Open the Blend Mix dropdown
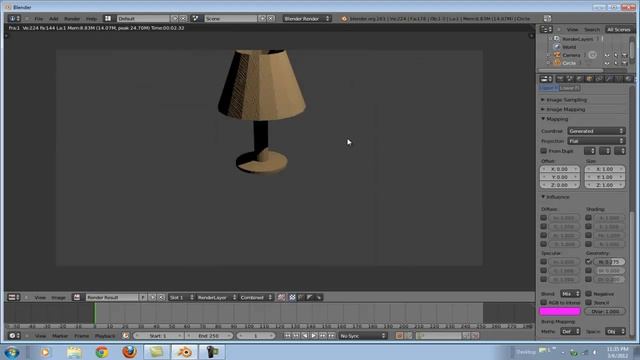The image size is (640, 360). (570, 293)
